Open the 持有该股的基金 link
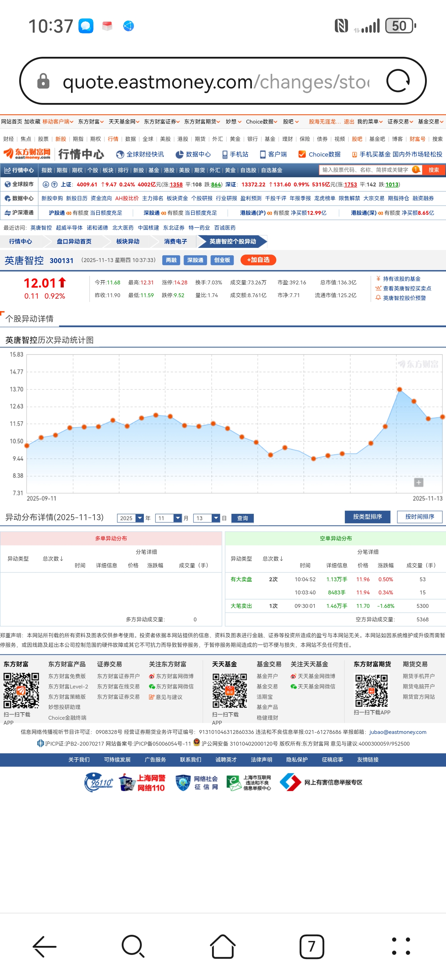Screen dimensions: 446x980 (402, 279)
